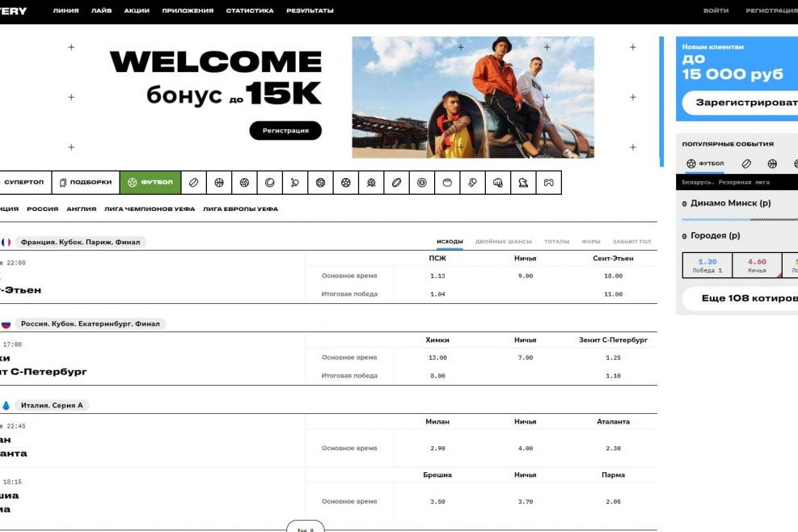The image size is (798, 532).
Task: Open the chess knight sport icon
Action: click(523, 182)
